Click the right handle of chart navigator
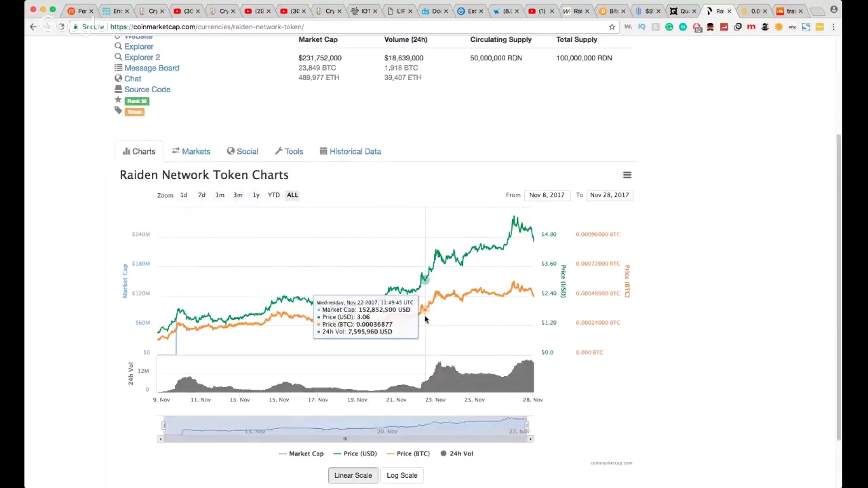868x488 pixels. [527, 426]
